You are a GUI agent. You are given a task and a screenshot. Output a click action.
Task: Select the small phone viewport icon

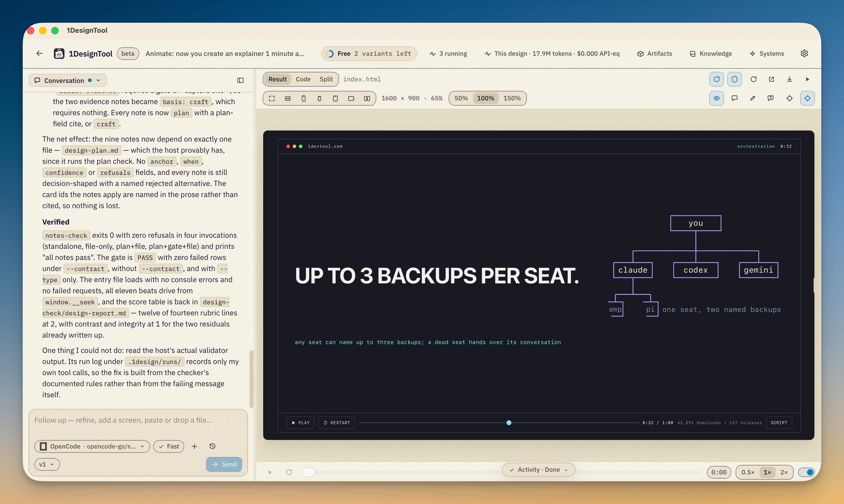(319, 98)
